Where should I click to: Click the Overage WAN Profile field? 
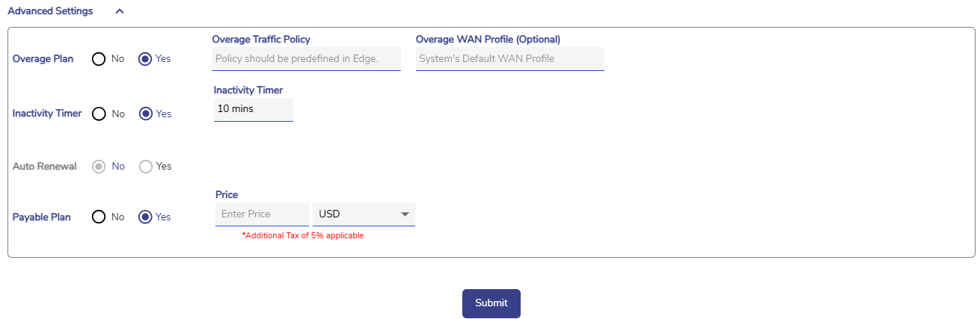[509, 59]
